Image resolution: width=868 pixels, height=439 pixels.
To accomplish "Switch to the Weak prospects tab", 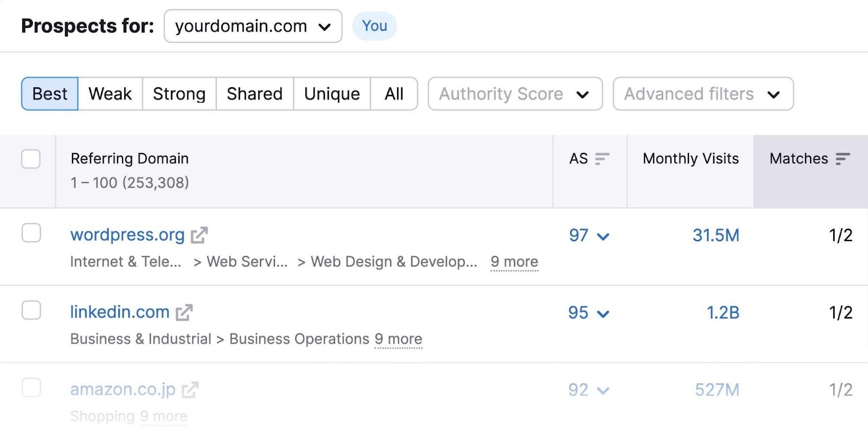I will coord(110,94).
